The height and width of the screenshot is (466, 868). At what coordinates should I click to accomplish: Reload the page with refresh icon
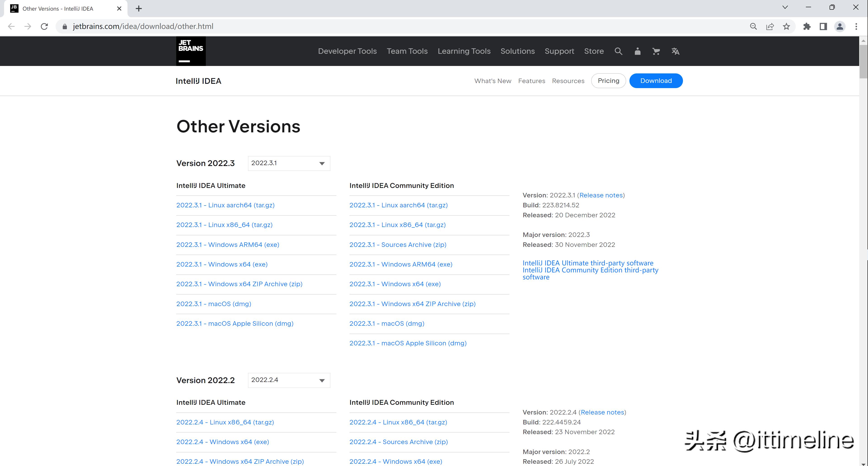44,26
